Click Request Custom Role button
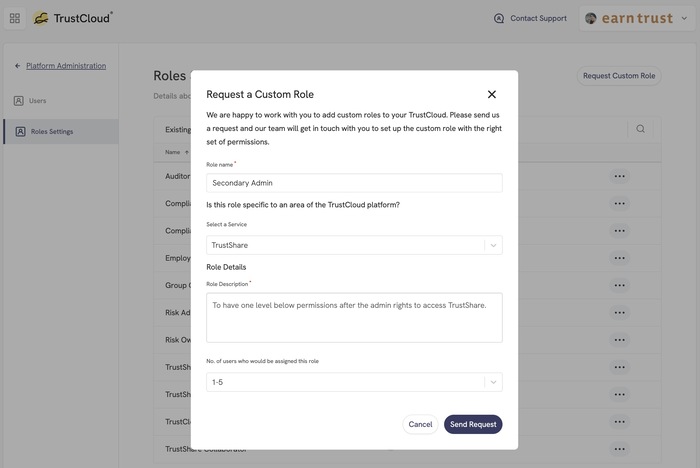The image size is (700, 468). tap(619, 76)
